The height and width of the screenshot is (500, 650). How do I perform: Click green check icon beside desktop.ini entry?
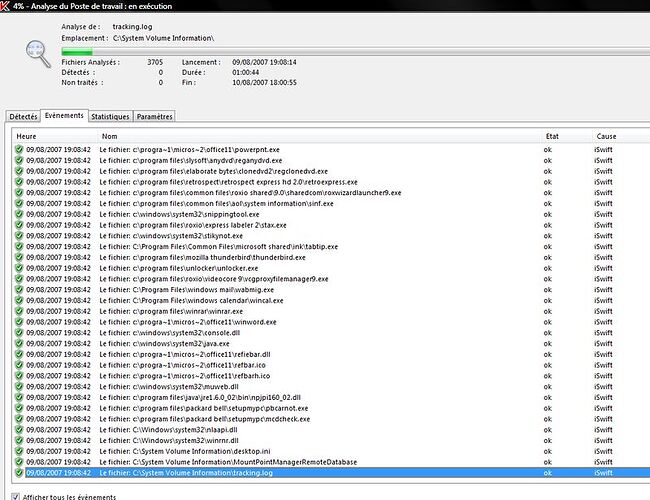(x=19, y=451)
